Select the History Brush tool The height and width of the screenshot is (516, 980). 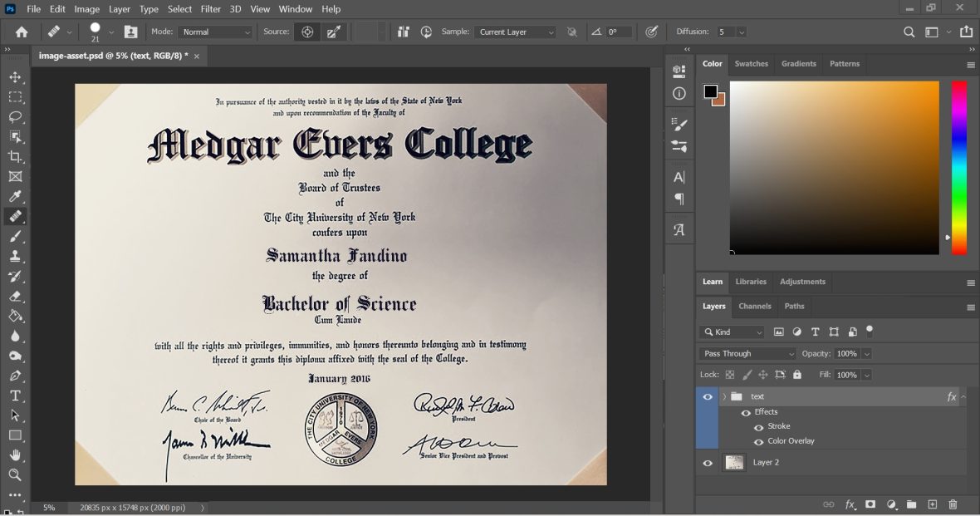(x=15, y=276)
